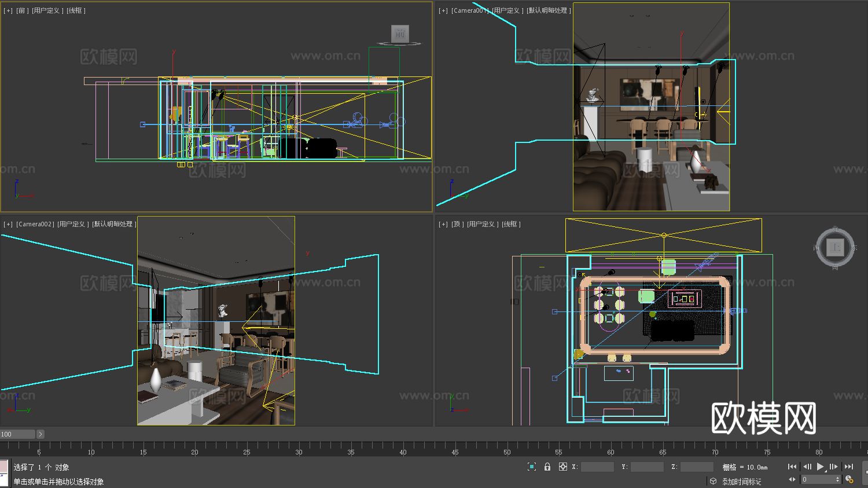The width and height of the screenshot is (868, 488).
Task: Open Camera002 default shading menu
Action: click(114, 224)
